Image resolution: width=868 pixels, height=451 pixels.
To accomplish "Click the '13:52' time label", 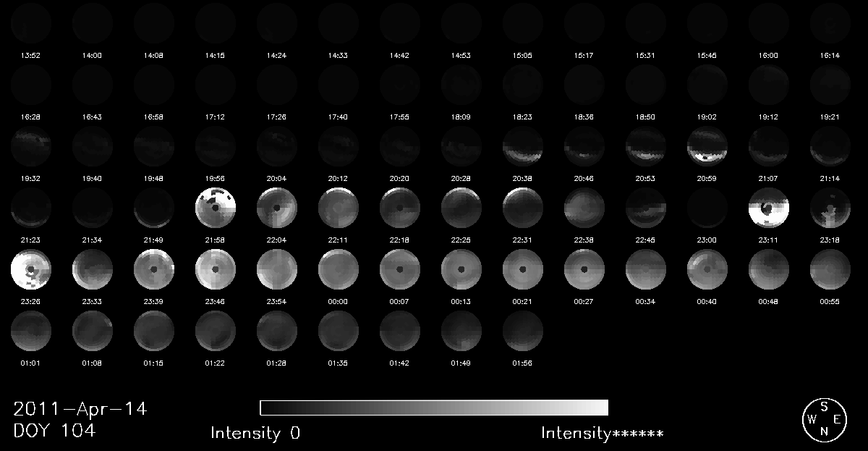I will point(31,54).
